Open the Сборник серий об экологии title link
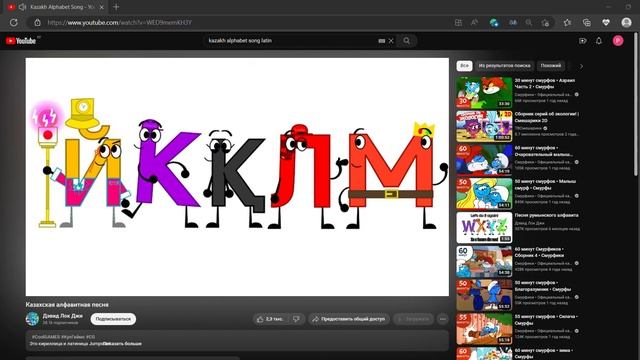This screenshot has height=360, width=640. pyautogui.click(x=547, y=117)
